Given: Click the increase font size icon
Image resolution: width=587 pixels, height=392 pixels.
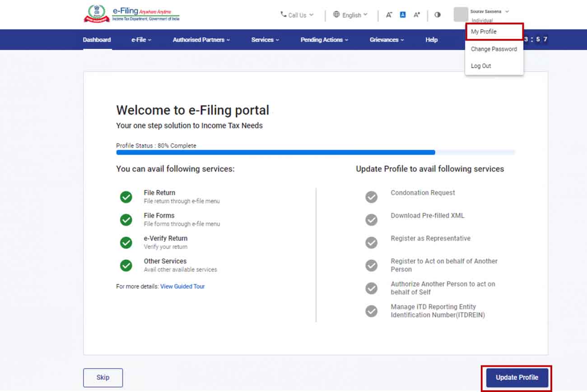Looking at the screenshot, I should (x=416, y=15).
